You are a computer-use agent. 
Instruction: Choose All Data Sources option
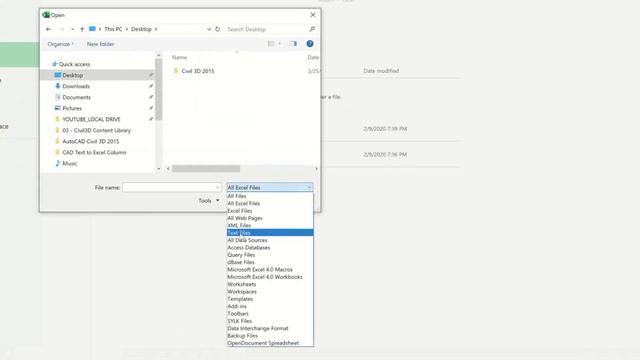(270, 240)
